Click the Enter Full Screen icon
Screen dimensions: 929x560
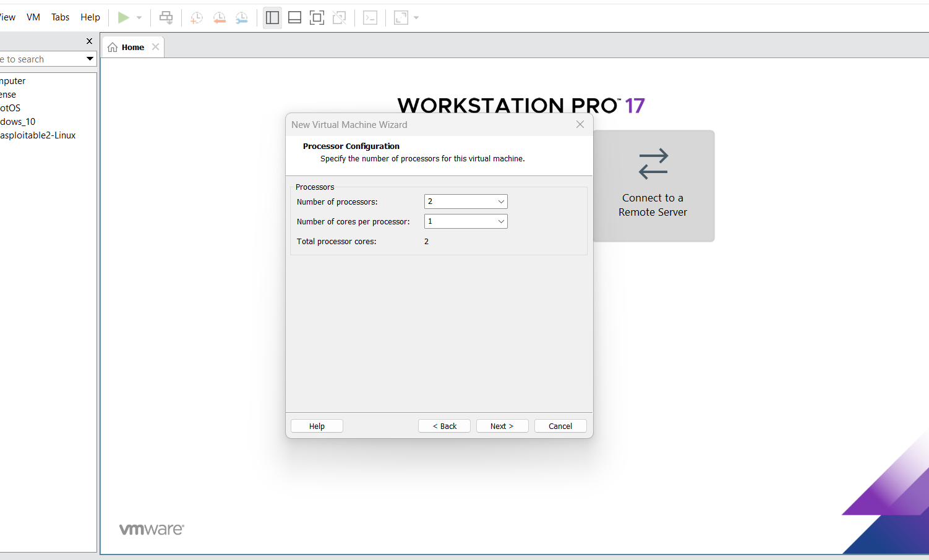pyautogui.click(x=317, y=18)
